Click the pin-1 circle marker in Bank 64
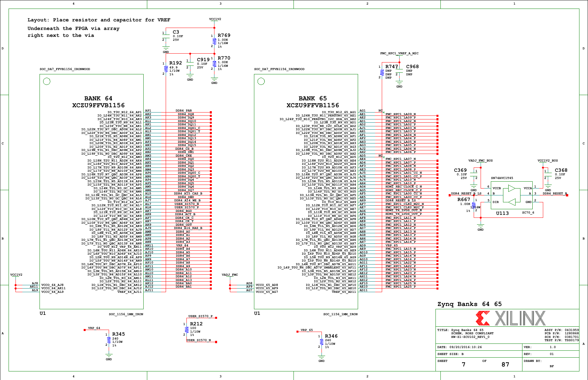This screenshot has height=380, width=588. tap(47, 81)
